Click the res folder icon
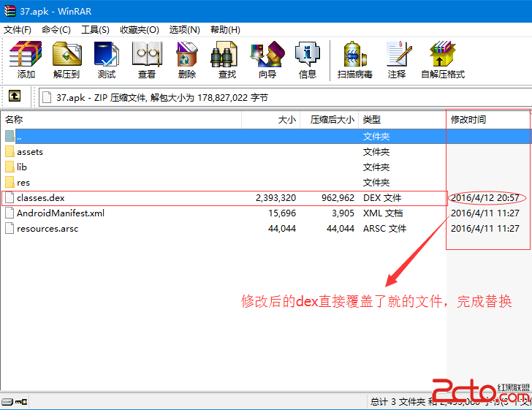This screenshot has height=410, width=532. [x=9, y=182]
